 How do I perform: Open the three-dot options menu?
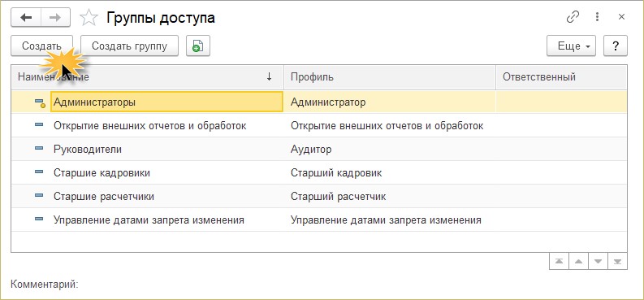[598, 17]
